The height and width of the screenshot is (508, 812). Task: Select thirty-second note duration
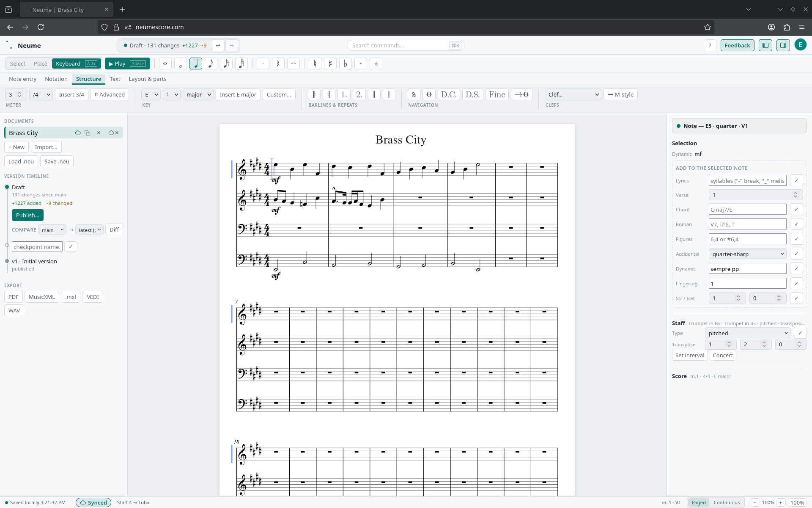click(x=241, y=64)
